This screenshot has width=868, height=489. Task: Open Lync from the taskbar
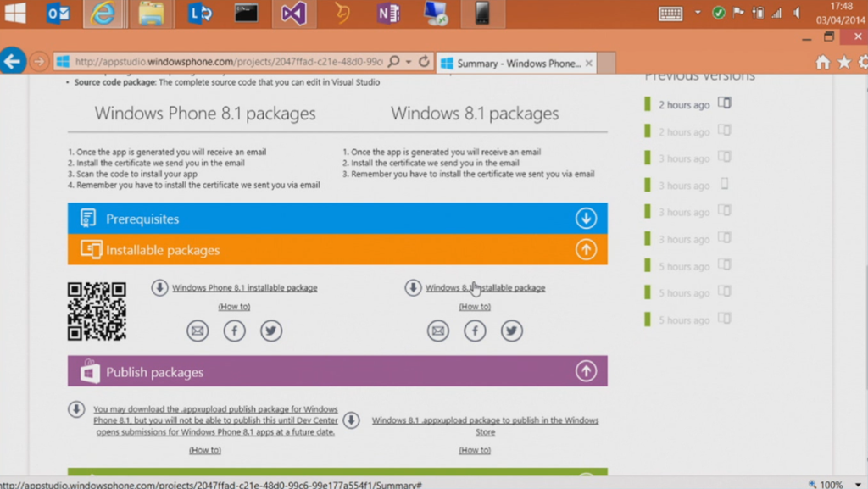click(199, 14)
